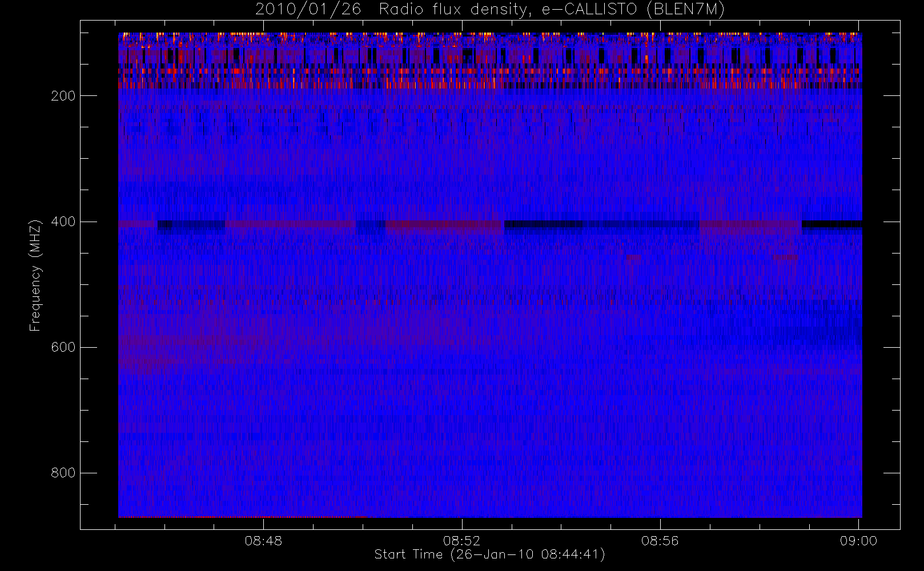Click the '08:56' time tick label

(660, 541)
